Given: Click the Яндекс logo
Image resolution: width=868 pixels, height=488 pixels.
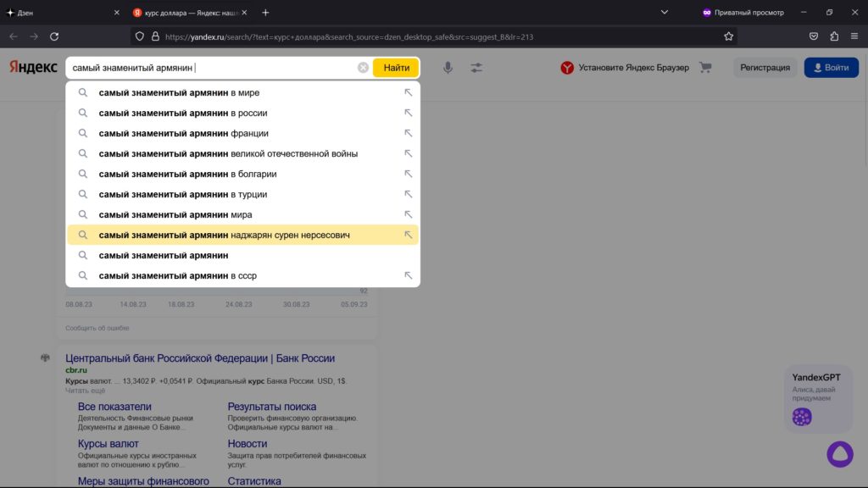Looking at the screenshot, I should 33,67.
